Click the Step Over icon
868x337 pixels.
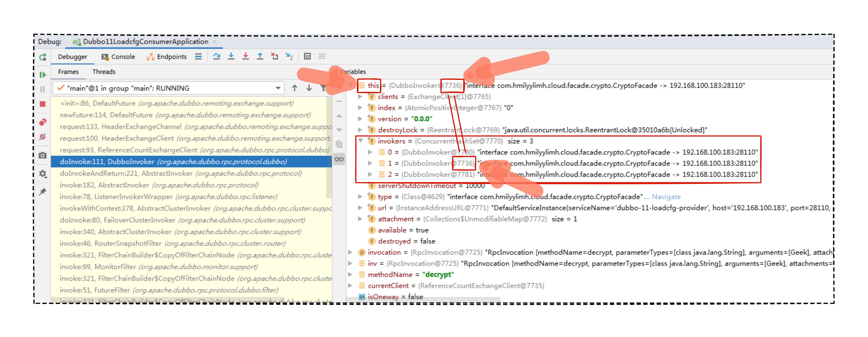pyautogui.click(x=217, y=56)
